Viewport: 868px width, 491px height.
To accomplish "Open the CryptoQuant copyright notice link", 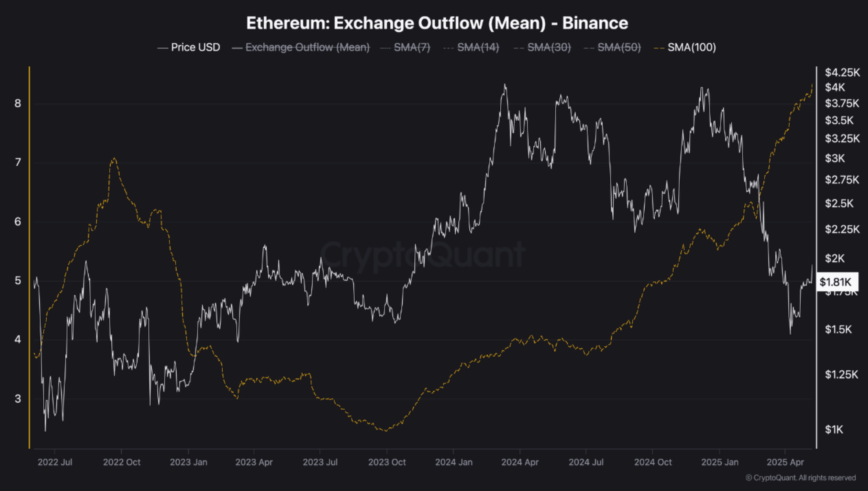I will click(x=800, y=478).
